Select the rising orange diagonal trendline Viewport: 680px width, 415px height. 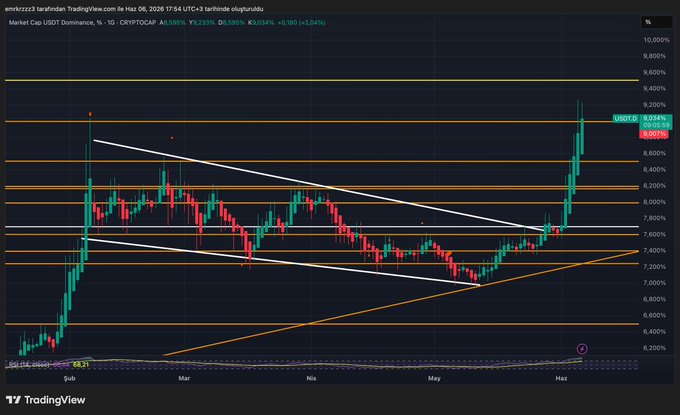[399, 303]
